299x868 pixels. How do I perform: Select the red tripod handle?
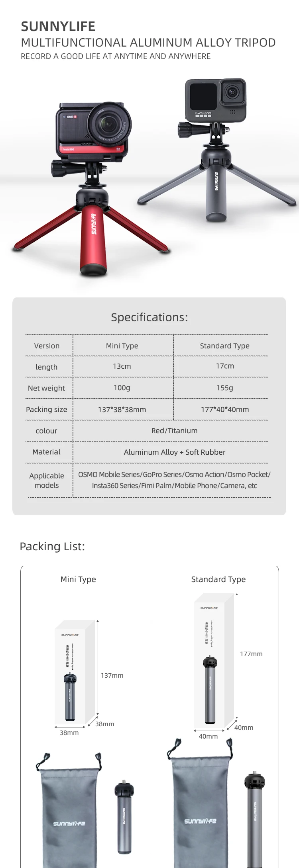[x=93, y=239]
